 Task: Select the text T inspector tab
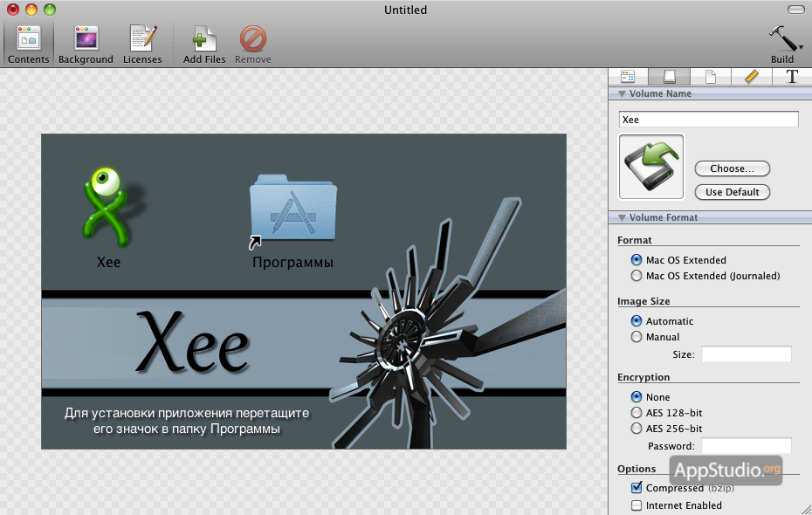click(x=792, y=77)
